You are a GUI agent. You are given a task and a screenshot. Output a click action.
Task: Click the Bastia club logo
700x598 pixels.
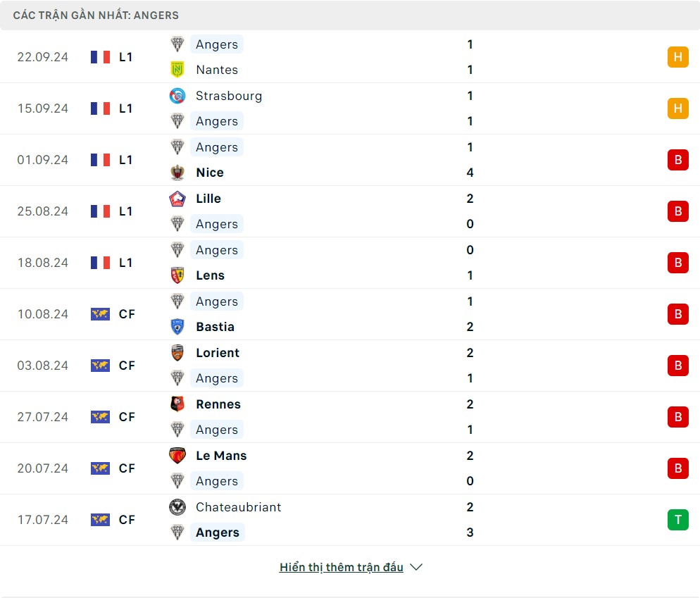click(177, 327)
